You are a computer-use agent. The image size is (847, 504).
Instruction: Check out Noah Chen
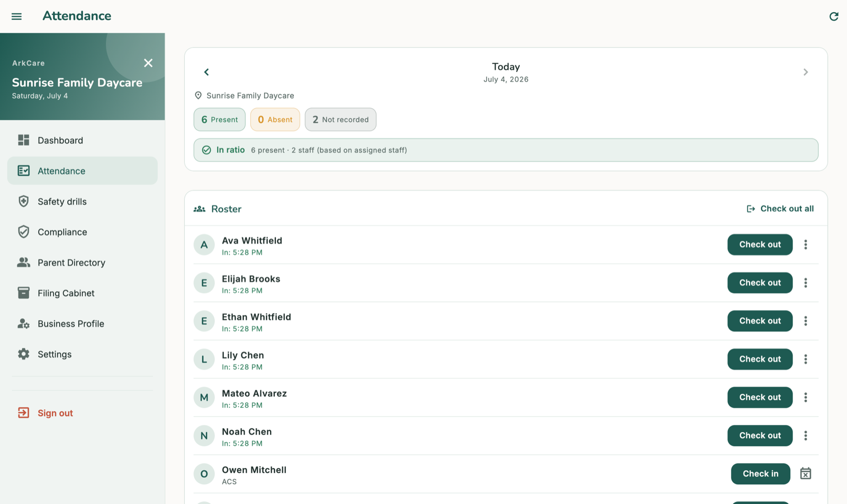click(760, 436)
